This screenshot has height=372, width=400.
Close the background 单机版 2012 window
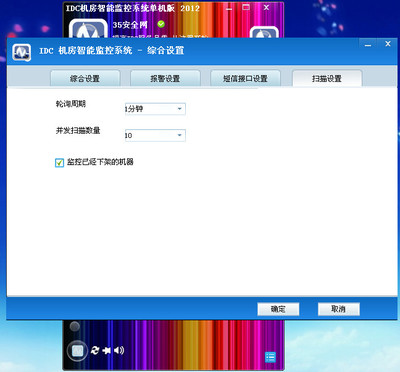click(x=266, y=7)
